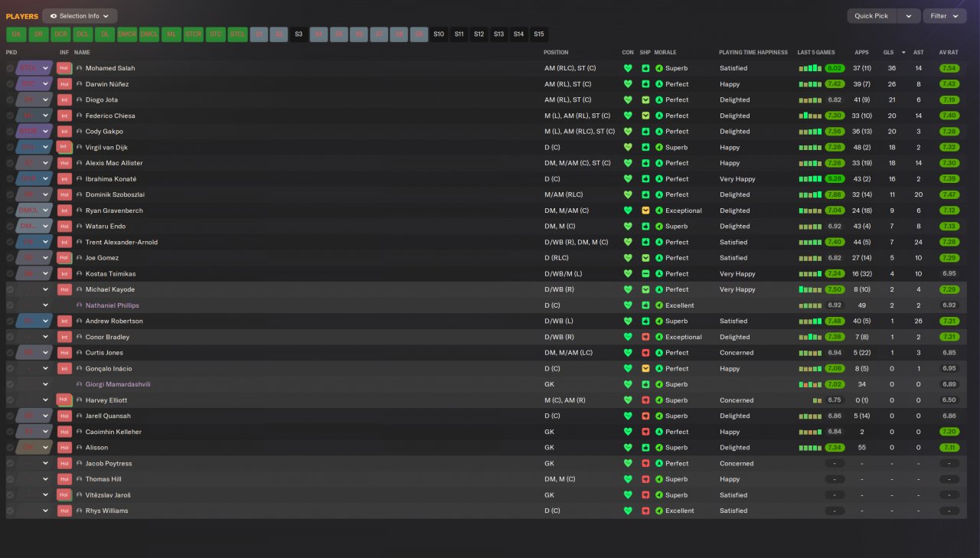Open the Filter dropdown
The width and height of the screenshot is (980, 558).
[x=945, y=16]
